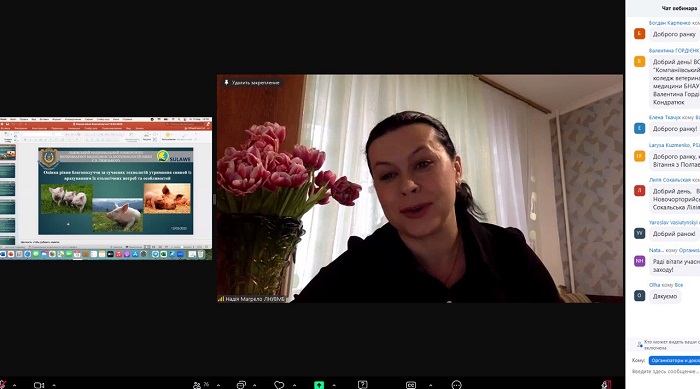
Task: Click Елена's 'Доброго ранку!' message
Action: (x=675, y=129)
